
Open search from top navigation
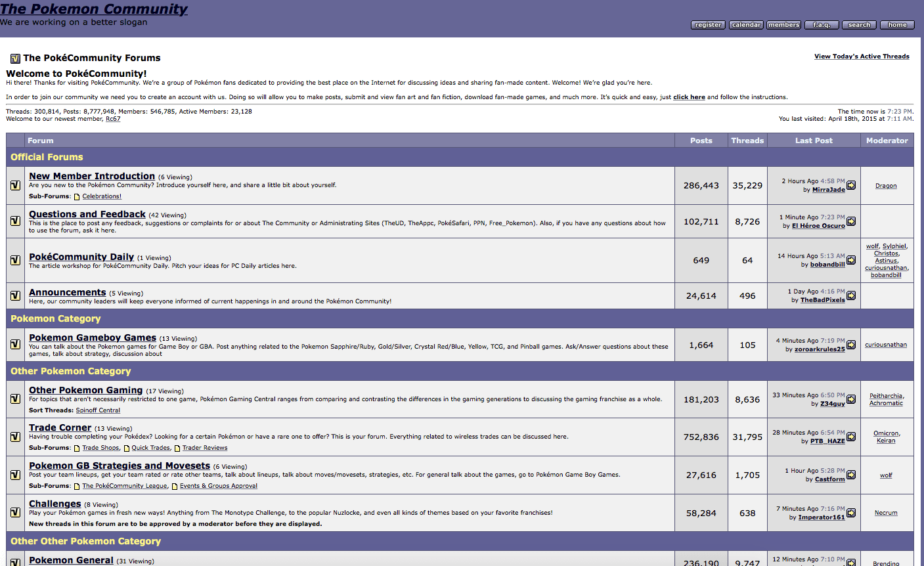click(x=859, y=25)
